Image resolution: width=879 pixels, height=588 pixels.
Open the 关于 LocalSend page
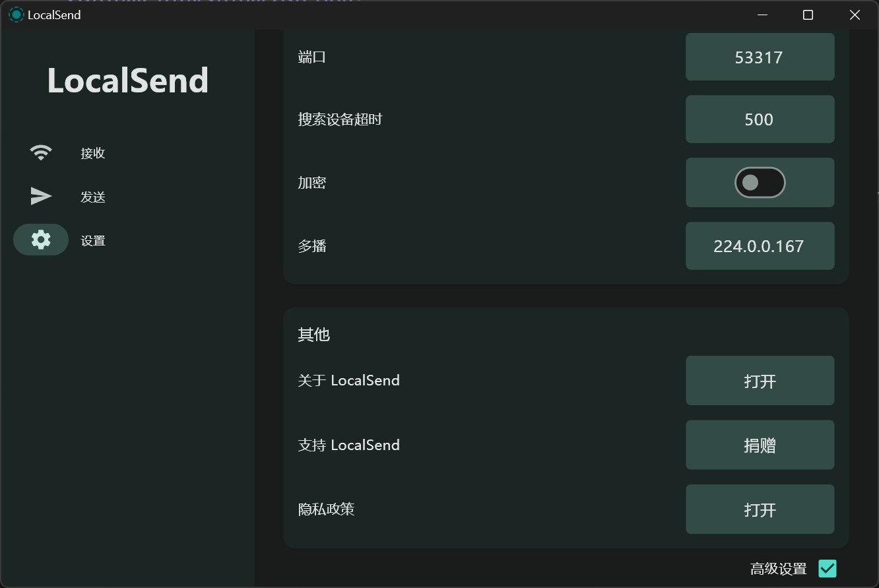click(760, 381)
